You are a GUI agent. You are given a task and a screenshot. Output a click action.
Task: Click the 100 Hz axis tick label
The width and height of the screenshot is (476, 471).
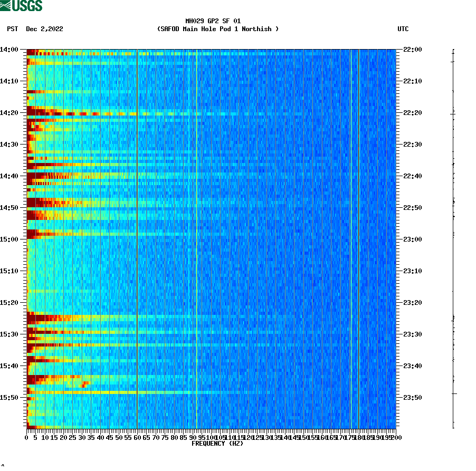click(210, 437)
